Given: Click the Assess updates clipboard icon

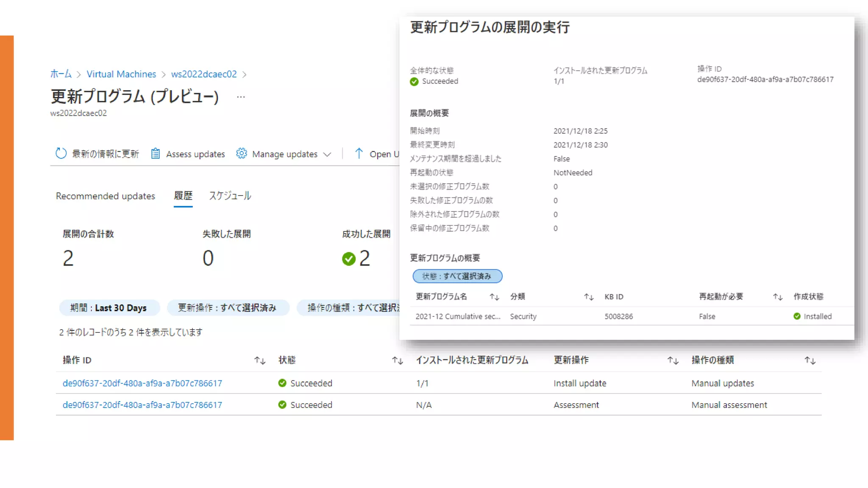Looking at the screenshot, I should tap(156, 153).
